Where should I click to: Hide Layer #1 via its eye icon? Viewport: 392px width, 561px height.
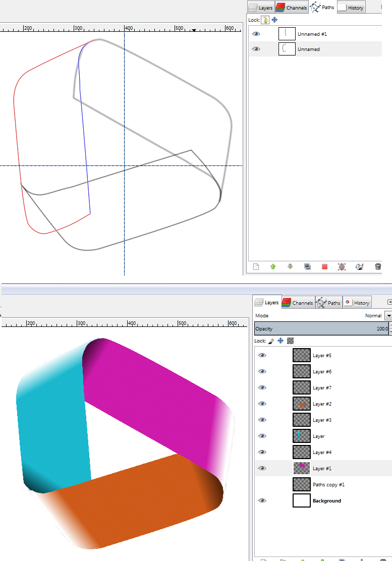[262, 468]
